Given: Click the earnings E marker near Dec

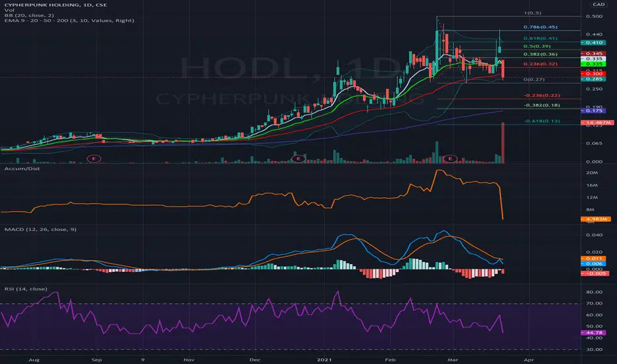Looking at the screenshot, I should (299, 159).
